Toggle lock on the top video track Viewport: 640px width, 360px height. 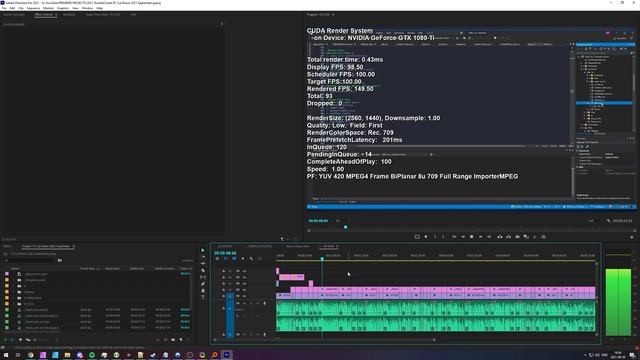coord(224,271)
